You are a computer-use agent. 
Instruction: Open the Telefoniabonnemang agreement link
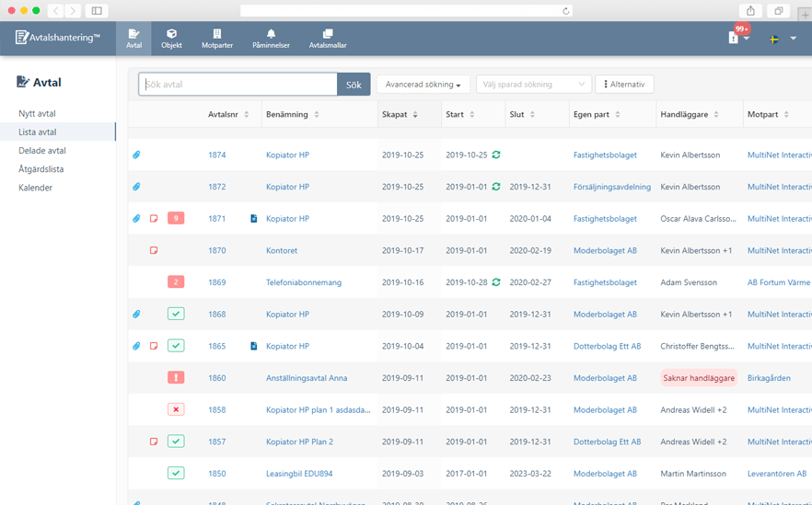click(303, 282)
